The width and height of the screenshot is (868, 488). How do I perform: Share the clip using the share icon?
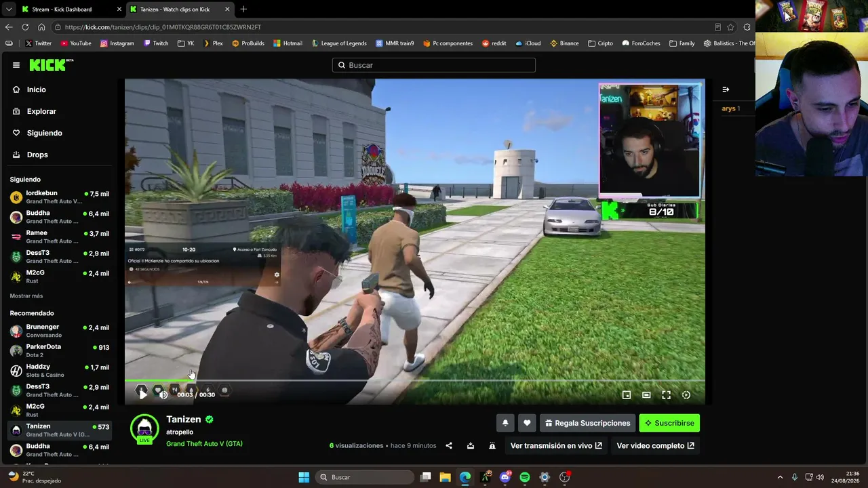[449, 445]
